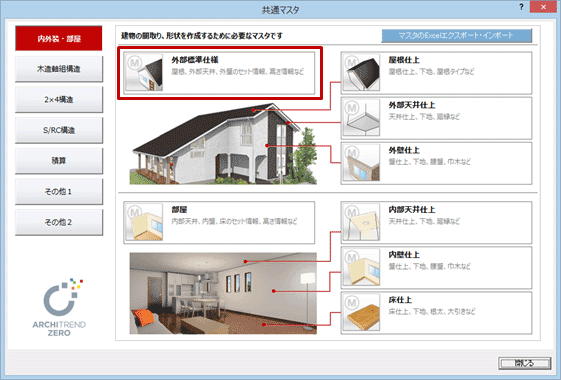The height and width of the screenshot is (380, 561).
Task: Open the 外部天井仕上 ceiling icon
Action: pos(361,118)
